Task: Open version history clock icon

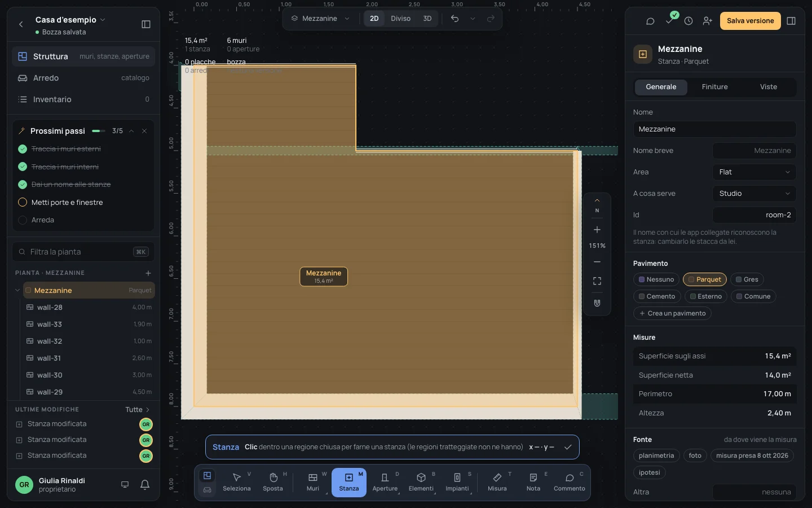Action: [689, 21]
